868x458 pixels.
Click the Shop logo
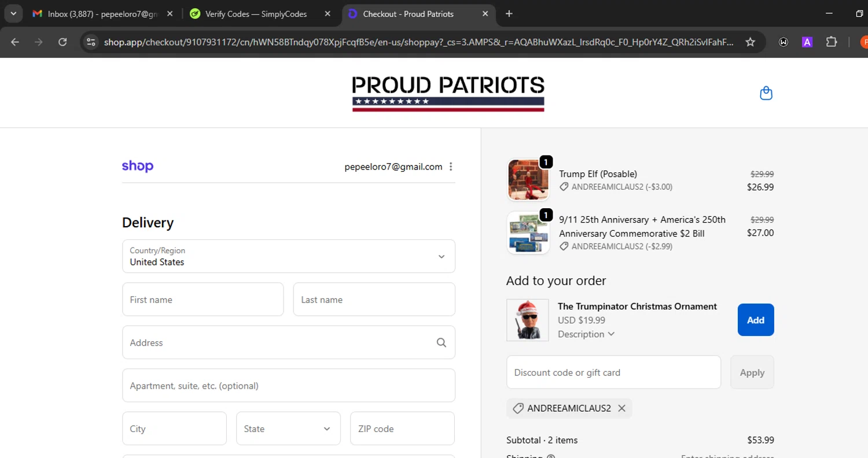coord(138,167)
